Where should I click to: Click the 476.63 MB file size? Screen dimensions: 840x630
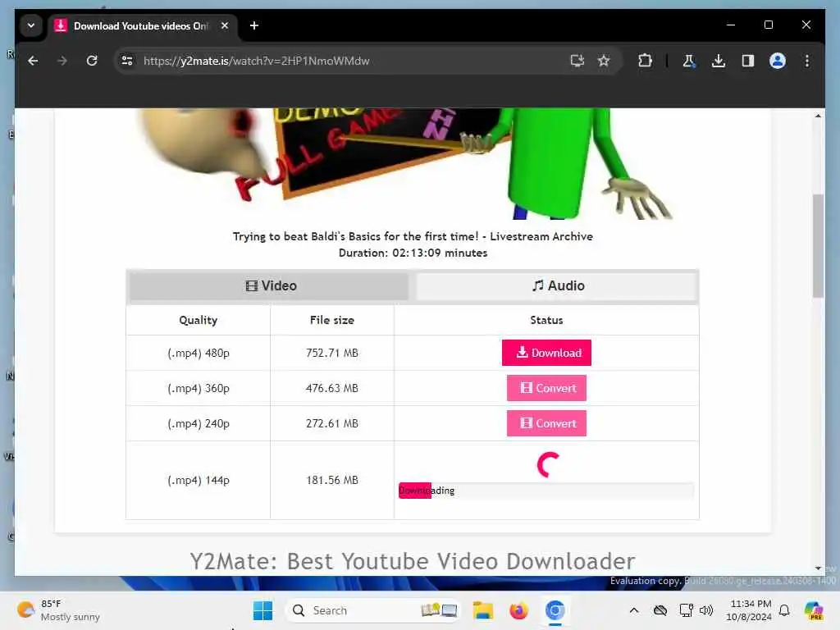tap(332, 388)
